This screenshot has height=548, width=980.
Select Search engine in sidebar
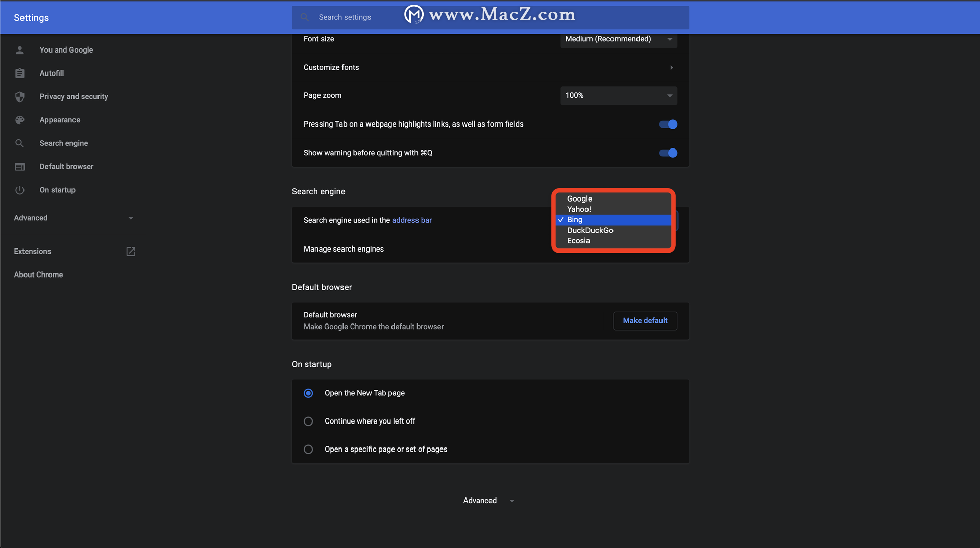64,143
